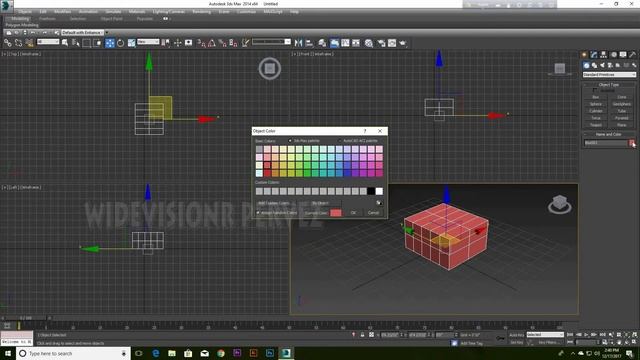Open the Standard Primitives dropdown
The height and width of the screenshot is (360, 640).
click(609, 75)
